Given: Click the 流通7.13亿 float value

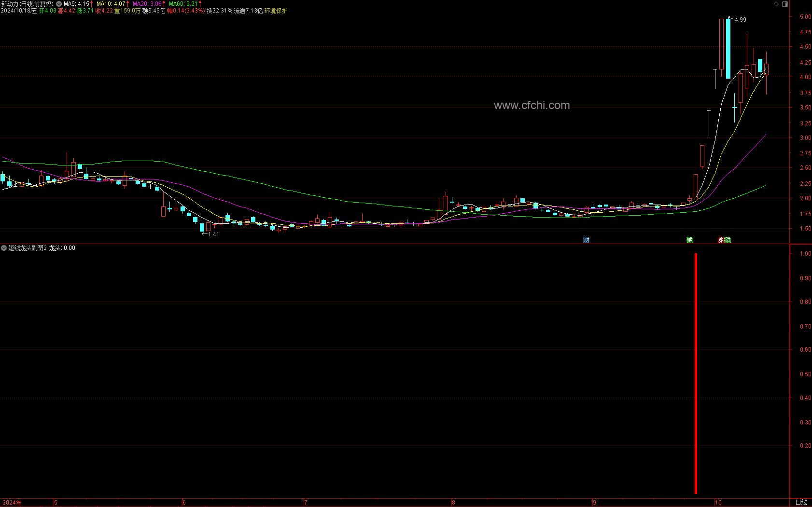Looking at the screenshot, I should (249, 11).
